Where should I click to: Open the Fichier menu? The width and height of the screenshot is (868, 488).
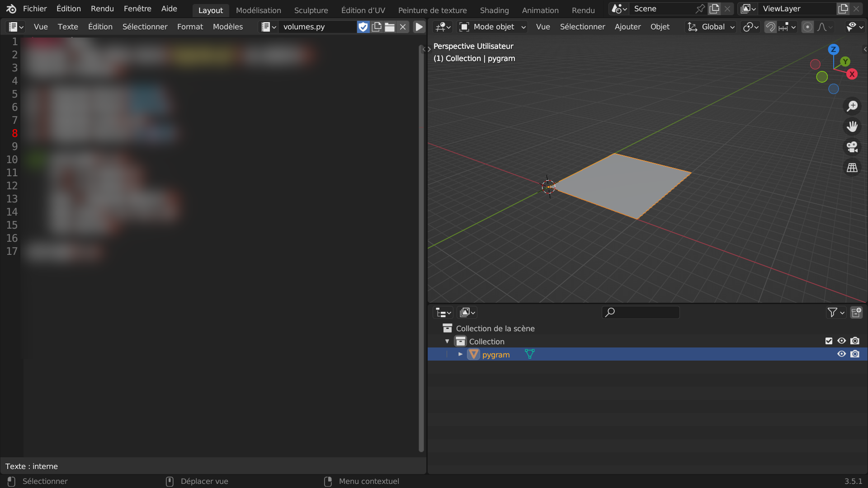(35, 9)
